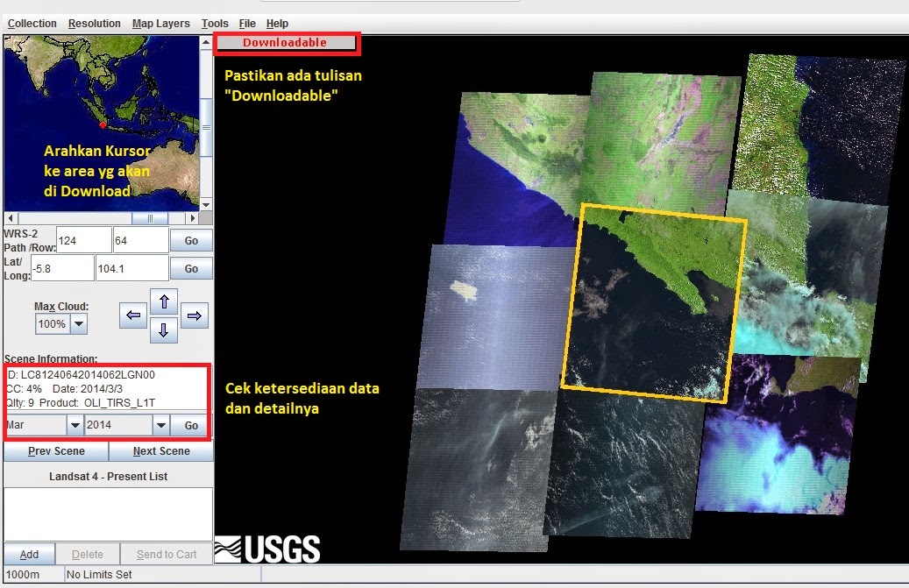Screen dimensions: 909x588
Task: Pan scenes north using the up arrow
Action: pos(164,302)
